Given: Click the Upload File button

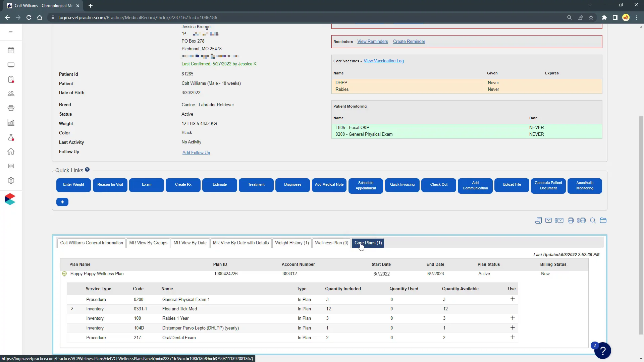Looking at the screenshot, I should (512, 185).
